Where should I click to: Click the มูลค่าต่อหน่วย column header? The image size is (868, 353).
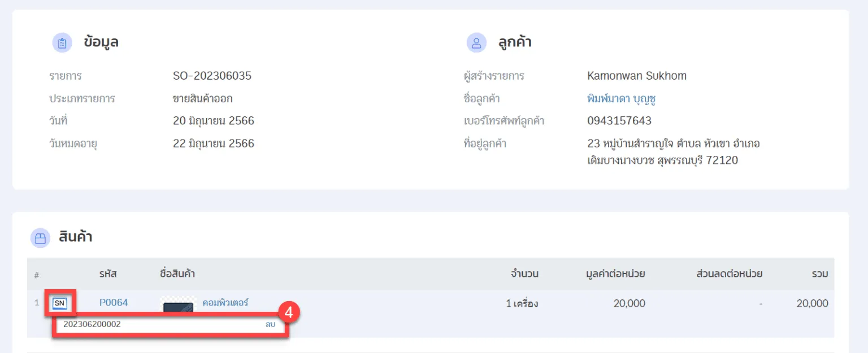click(615, 274)
